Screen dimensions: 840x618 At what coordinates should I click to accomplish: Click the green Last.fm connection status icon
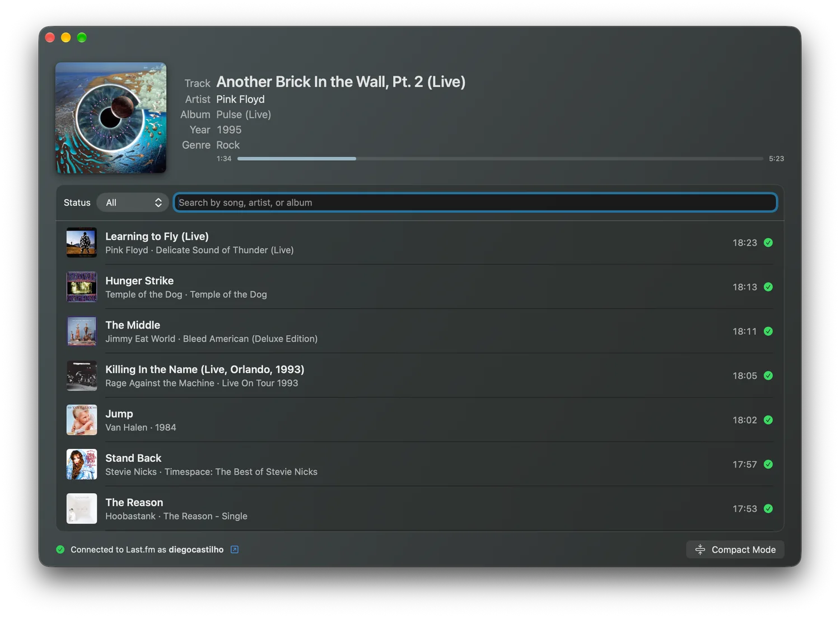[x=60, y=550]
